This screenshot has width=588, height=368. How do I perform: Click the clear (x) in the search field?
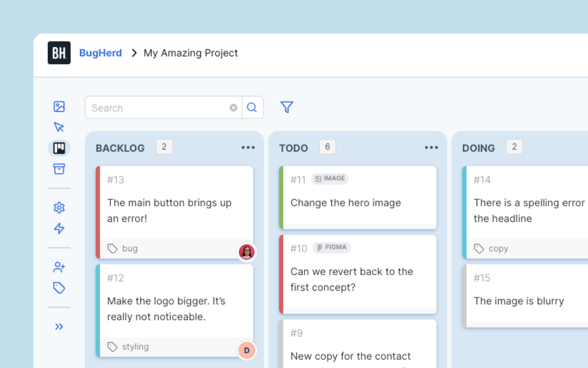pos(233,108)
